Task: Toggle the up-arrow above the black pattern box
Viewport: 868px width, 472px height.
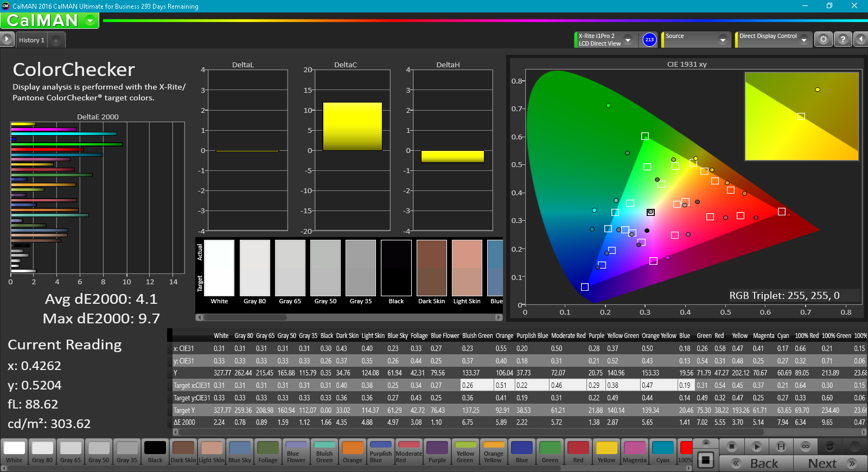Action: 706,443
